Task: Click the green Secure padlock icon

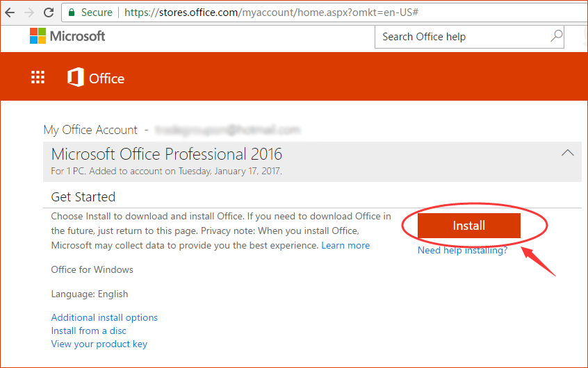Action: tap(72, 12)
